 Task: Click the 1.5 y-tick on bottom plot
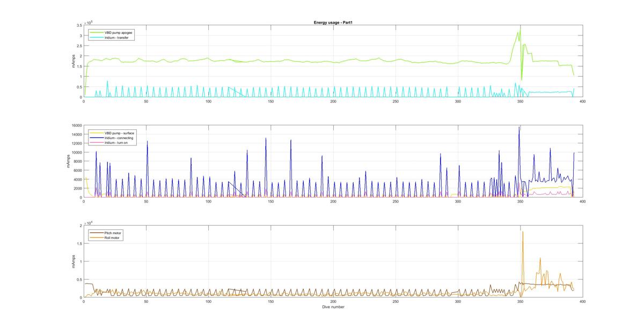[x=79, y=243]
